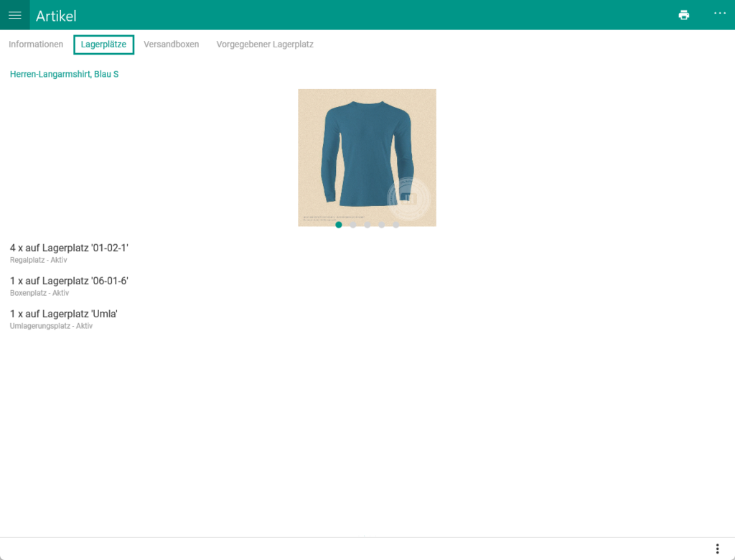Click the 'Regalplatz - Aktiv' status text

(38, 260)
